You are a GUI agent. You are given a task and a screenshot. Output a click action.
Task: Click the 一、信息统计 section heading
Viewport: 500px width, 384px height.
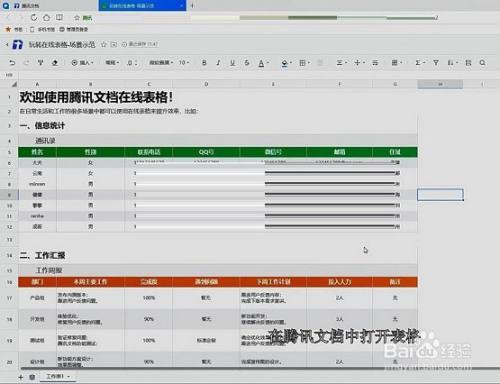pyautogui.click(x=42, y=126)
